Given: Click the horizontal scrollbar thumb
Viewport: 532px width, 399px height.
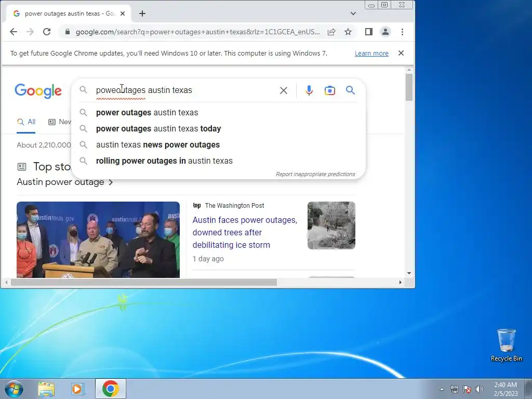Looking at the screenshot, I should (144, 282).
